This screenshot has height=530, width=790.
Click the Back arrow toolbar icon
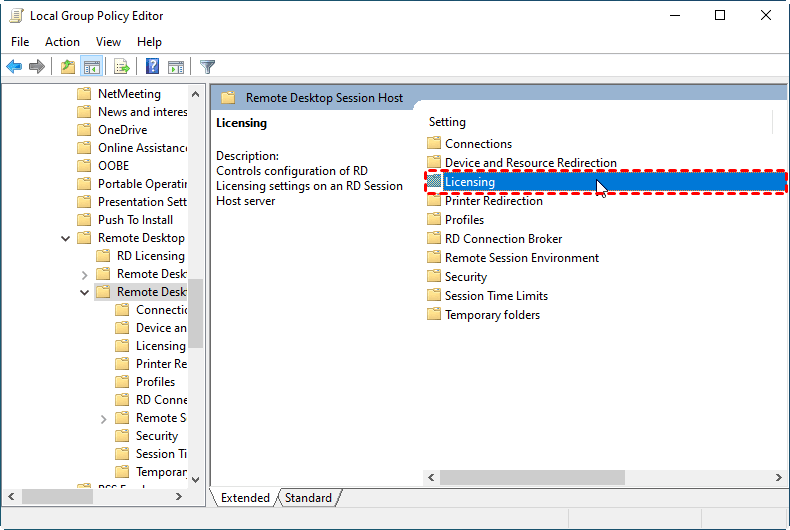pos(14,67)
